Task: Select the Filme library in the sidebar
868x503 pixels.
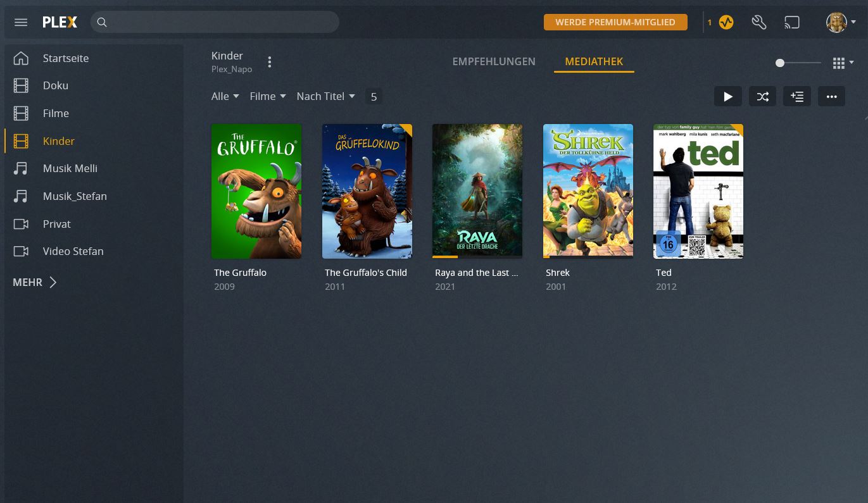Action: click(x=56, y=113)
